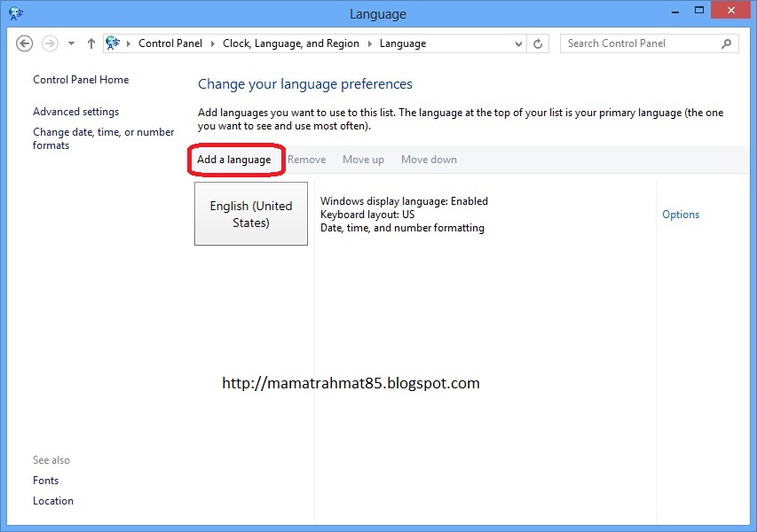
Task: Open the Location link under See also
Action: (x=53, y=501)
